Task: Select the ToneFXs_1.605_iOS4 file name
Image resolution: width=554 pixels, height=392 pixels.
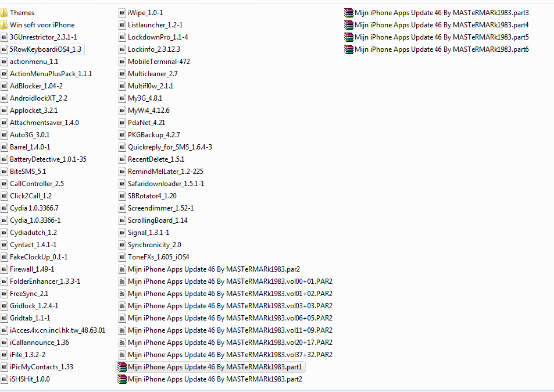Action: [159, 257]
